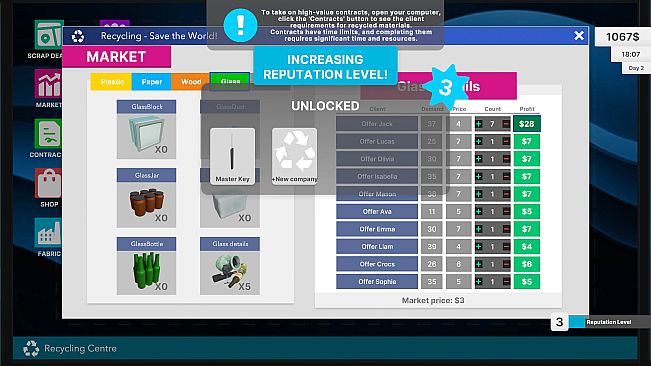Select the Offer Liam row

pos(377,246)
